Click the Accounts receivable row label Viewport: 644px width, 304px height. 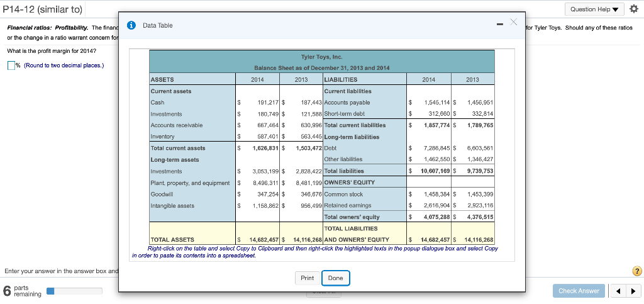click(177, 125)
